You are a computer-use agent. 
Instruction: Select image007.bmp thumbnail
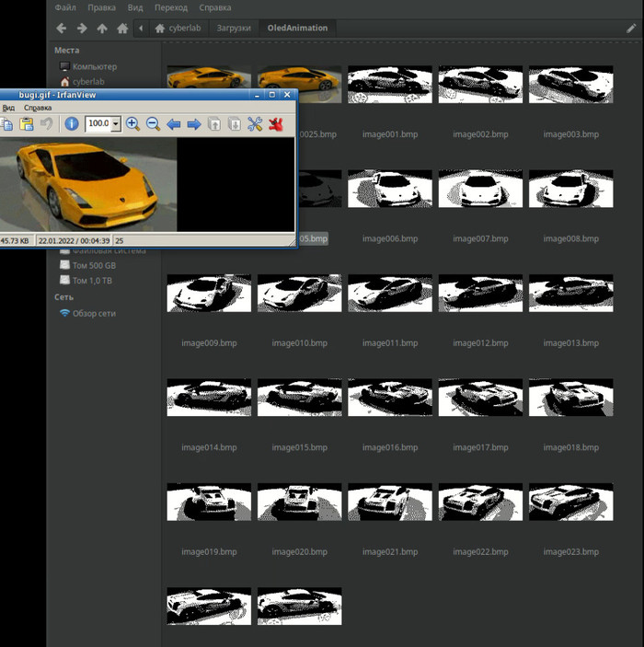480,189
